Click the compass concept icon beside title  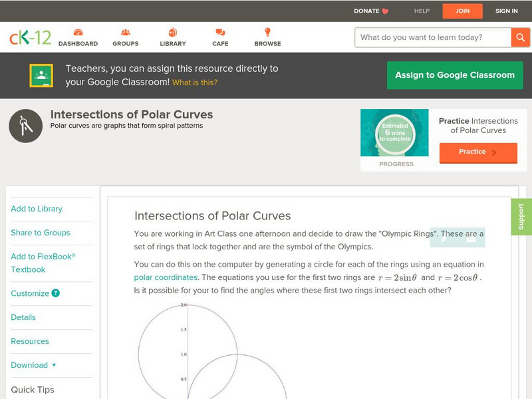(x=26, y=126)
